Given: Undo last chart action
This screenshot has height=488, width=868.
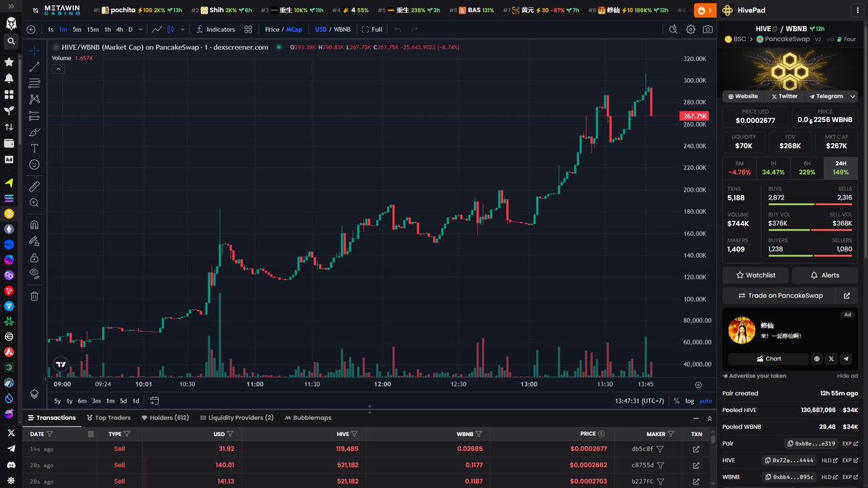Looking at the screenshot, I should click(397, 30).
